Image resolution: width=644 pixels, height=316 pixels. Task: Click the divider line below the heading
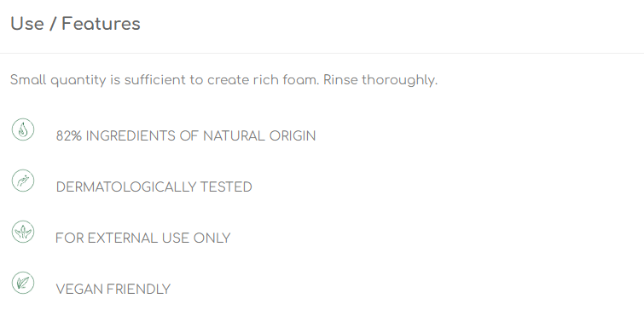coord(322,54)
